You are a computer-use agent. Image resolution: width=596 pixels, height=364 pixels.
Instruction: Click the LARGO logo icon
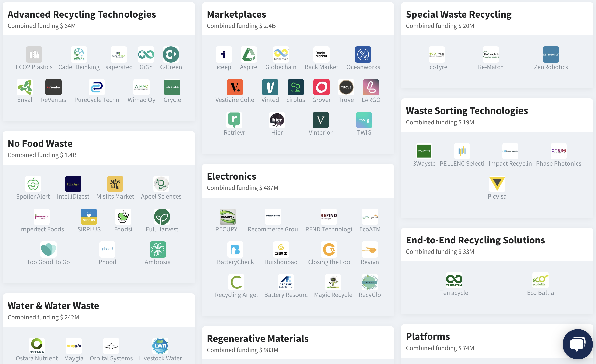click(371, 87)
